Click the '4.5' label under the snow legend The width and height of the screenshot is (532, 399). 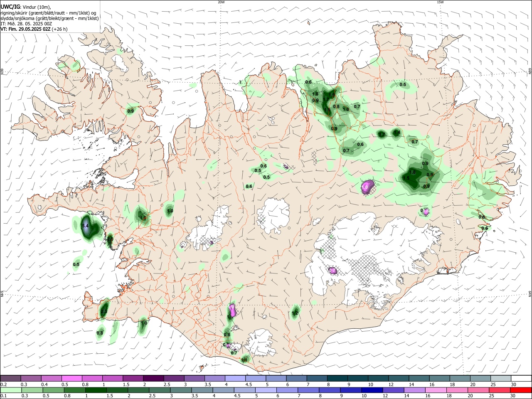click(249, 384)
